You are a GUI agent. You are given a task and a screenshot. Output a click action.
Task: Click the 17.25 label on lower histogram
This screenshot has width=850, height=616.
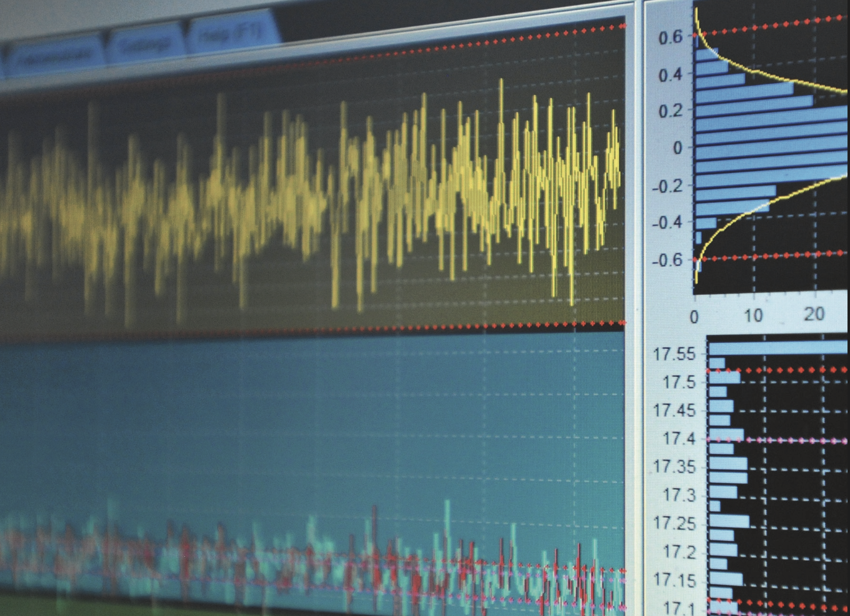[x=675, y=523]
